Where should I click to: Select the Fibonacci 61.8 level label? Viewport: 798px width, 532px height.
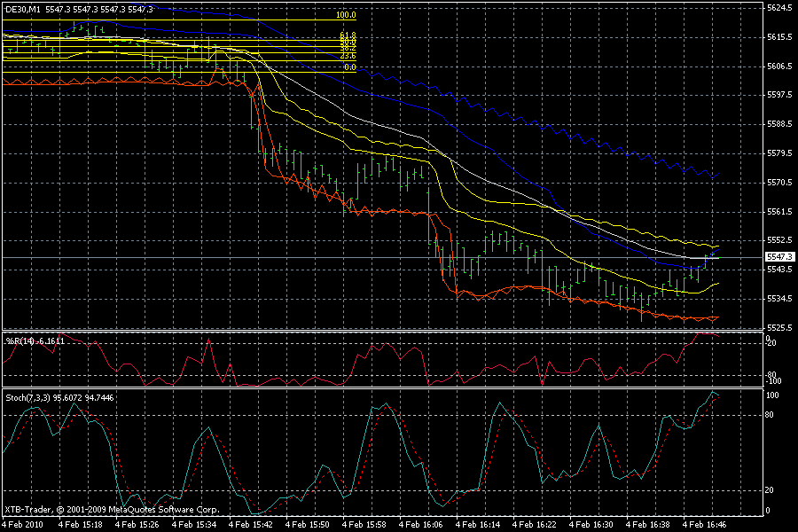348,35
